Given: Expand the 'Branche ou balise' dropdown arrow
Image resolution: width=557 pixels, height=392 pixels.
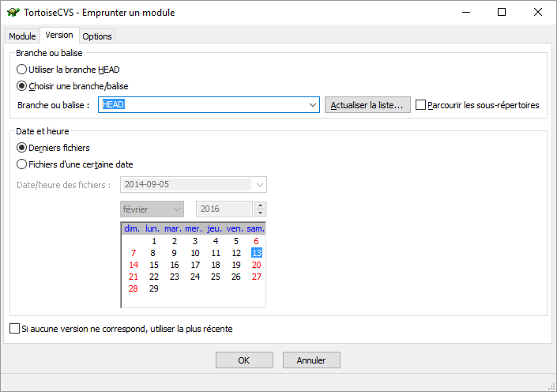Looking at the screenshot, I should tap(312, 105).
